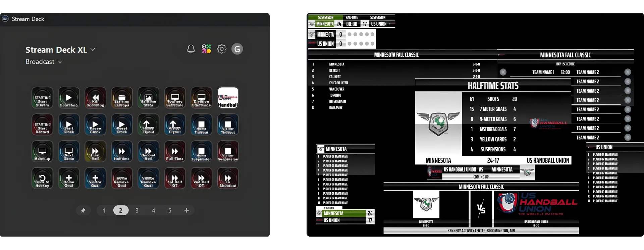
Task: Select the Full Time key
Action: [175, 151]
